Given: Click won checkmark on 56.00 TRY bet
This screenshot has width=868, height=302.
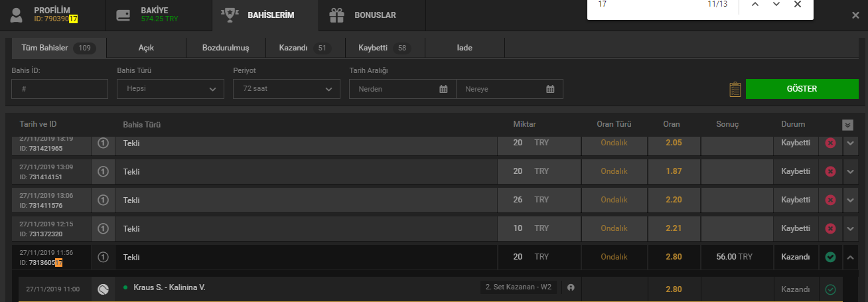Looking at the screenshot, I should click(830, 257).
